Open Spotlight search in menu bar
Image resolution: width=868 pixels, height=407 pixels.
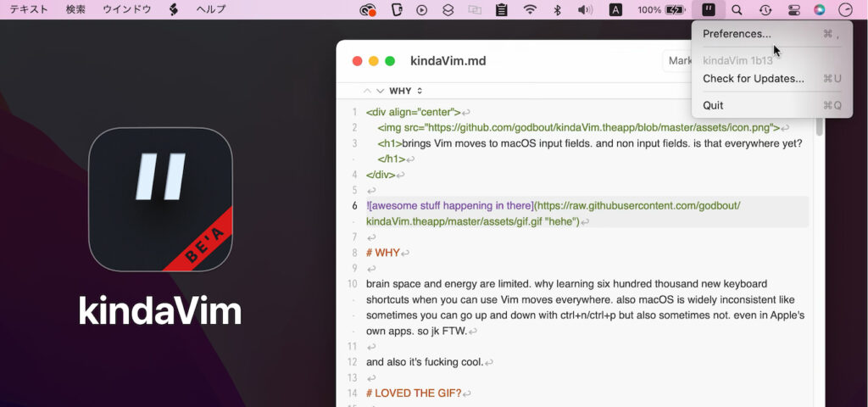(737, 10)
